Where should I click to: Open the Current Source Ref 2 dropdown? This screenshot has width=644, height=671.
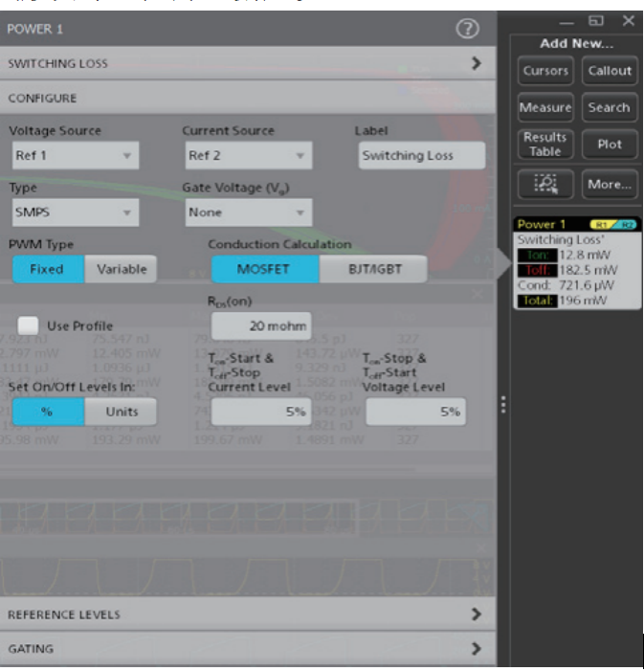(x=248, y=156)
